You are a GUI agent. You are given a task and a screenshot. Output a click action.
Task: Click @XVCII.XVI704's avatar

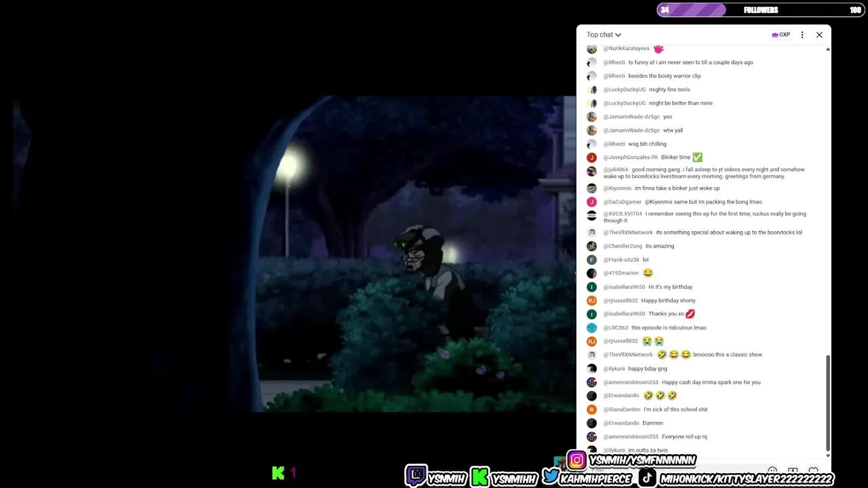coord(592,216)
